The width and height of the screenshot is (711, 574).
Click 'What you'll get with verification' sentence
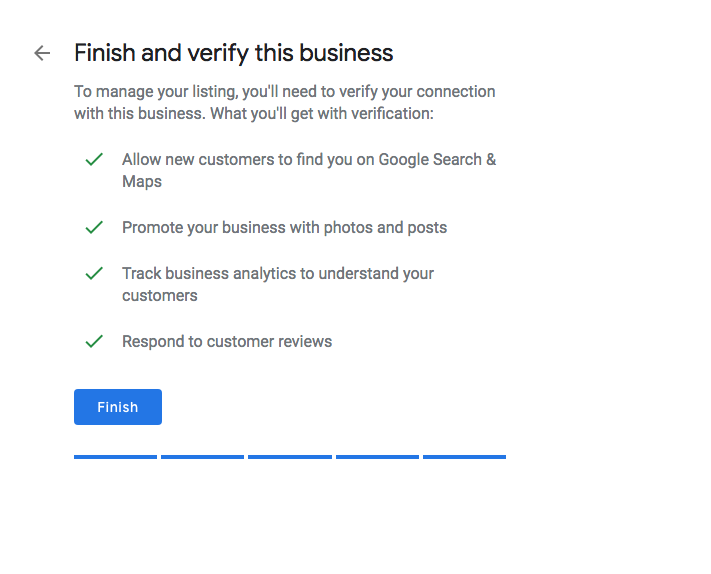point(321,114)
